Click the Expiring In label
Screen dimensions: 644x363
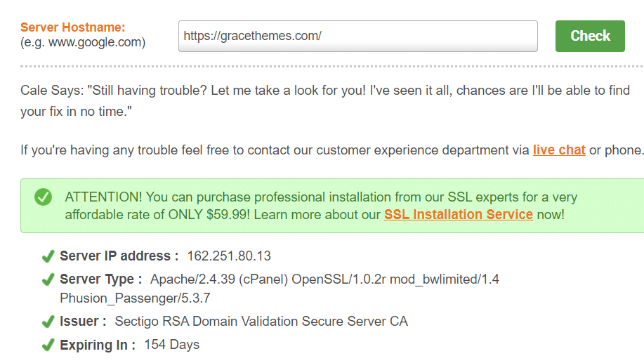pos(98,345)
